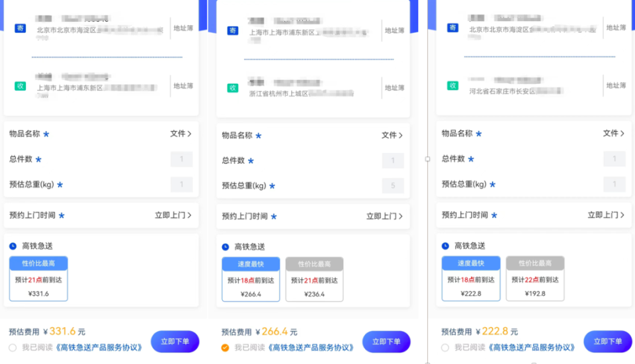Open 地址簿 for the Hangzhou receiver address
635x364 pixels.
394,88
